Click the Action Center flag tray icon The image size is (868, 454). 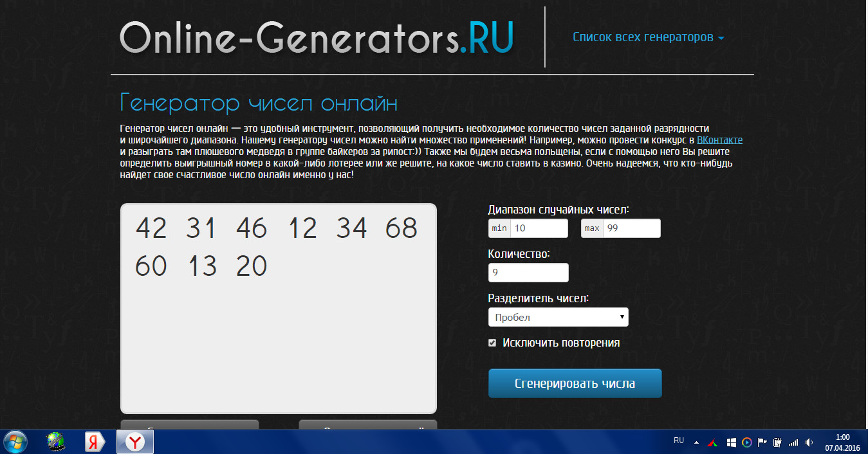point(762,442)
